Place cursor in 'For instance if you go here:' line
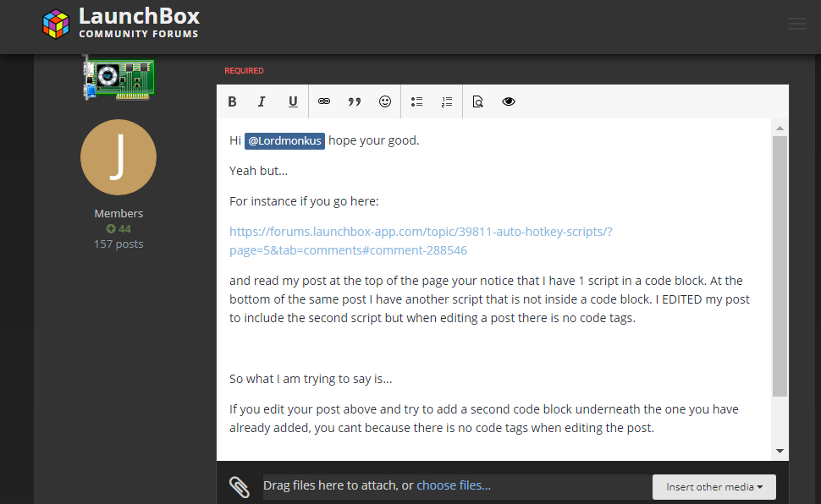The width and height of the screenshot is (821, 504). tap(304, 201)
